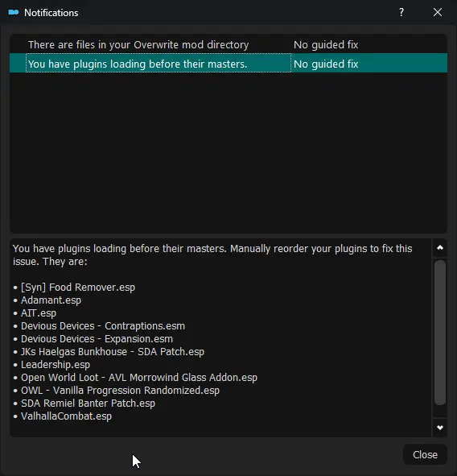
Task: Click the description pane scrollbar thumb
Action: 440,332
